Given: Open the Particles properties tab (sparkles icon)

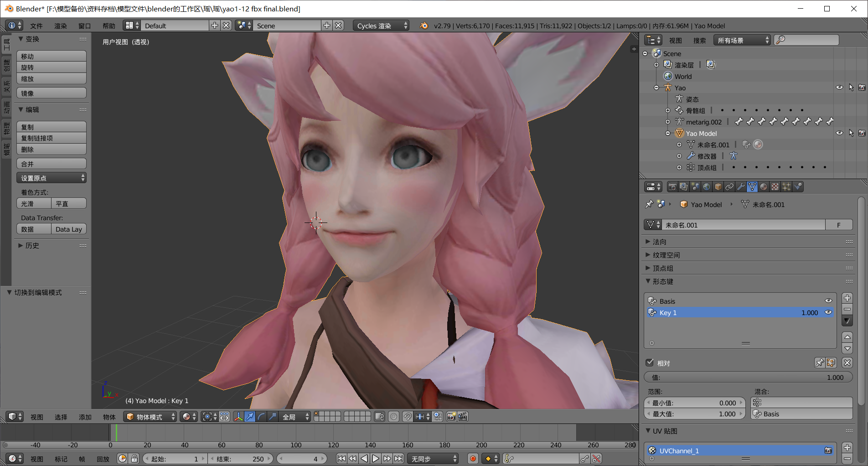Looking at the screenshot, I should point(786,186).
